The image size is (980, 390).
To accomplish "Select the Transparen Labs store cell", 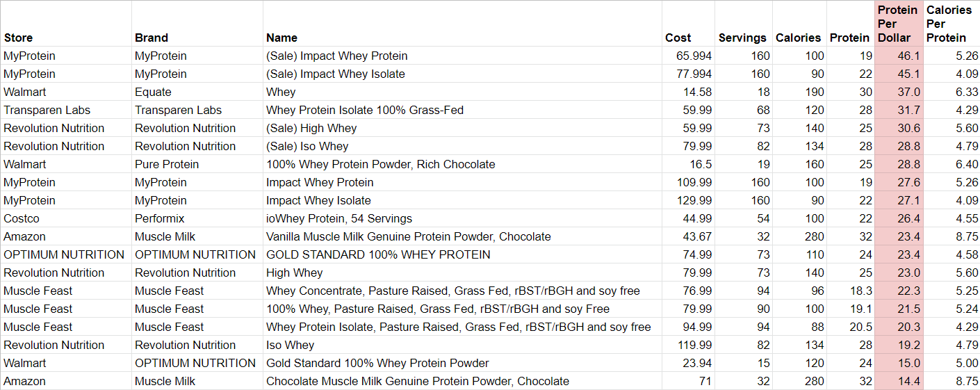I will [66, 110].
